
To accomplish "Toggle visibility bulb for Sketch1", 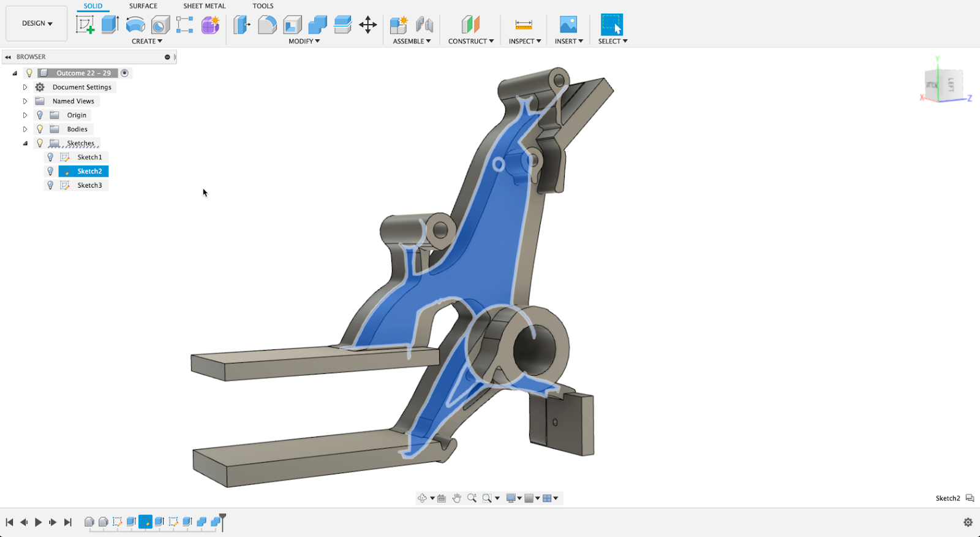I will [x=51, y=158].
